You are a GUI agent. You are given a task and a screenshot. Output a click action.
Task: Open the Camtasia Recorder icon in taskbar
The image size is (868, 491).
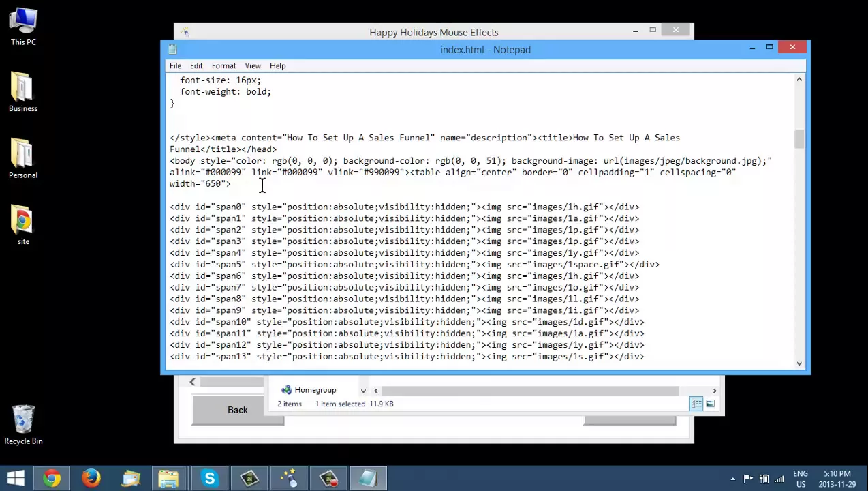coord(328,478)
